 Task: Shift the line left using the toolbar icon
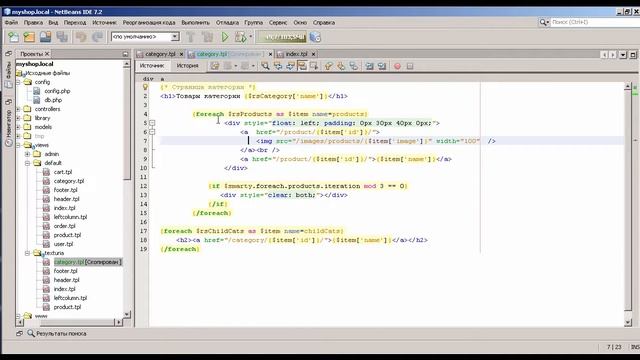369,66
